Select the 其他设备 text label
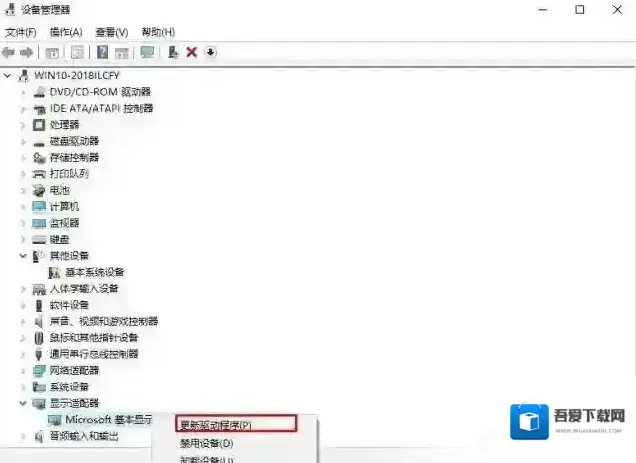 click(x=69, y=256)
